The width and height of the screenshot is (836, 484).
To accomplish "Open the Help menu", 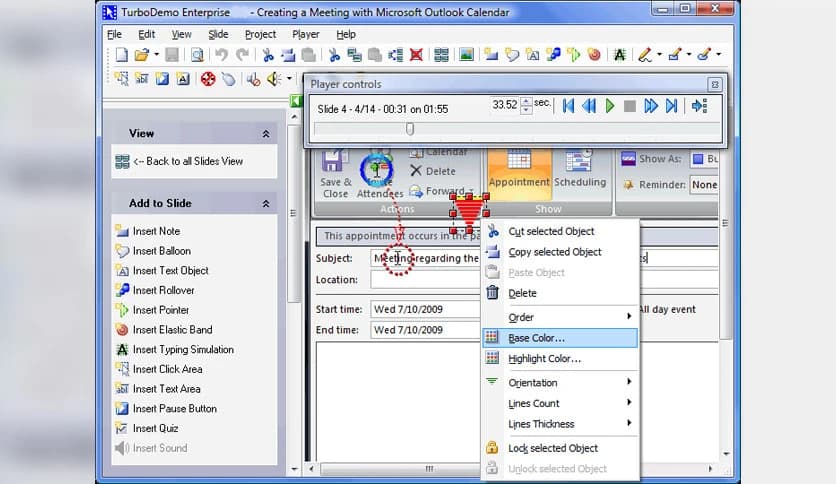I will (345, 34).
